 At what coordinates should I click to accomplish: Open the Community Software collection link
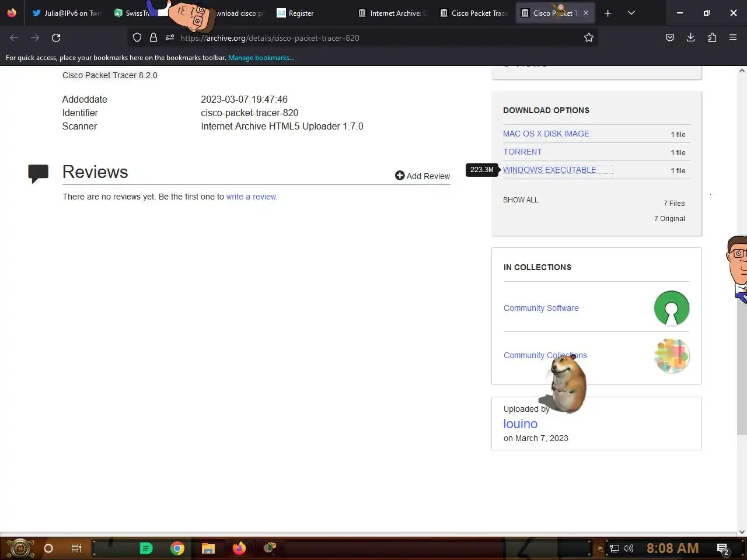[541, 308]
